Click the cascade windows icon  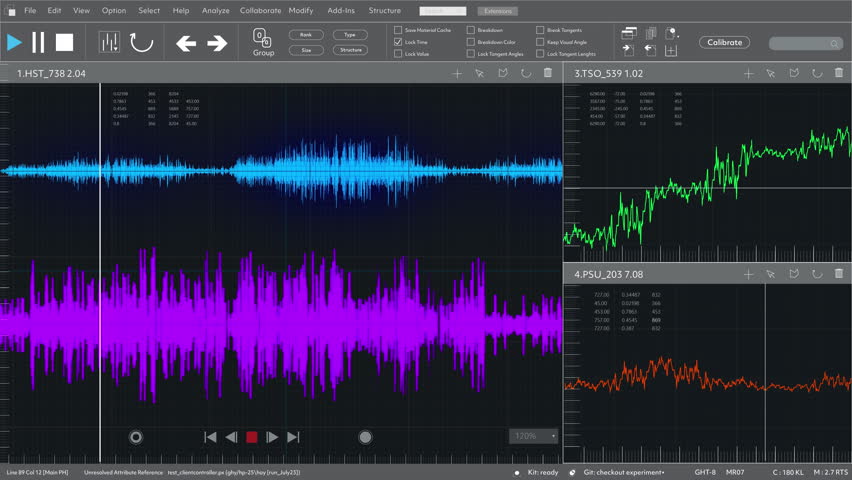(x=629, y=33)
